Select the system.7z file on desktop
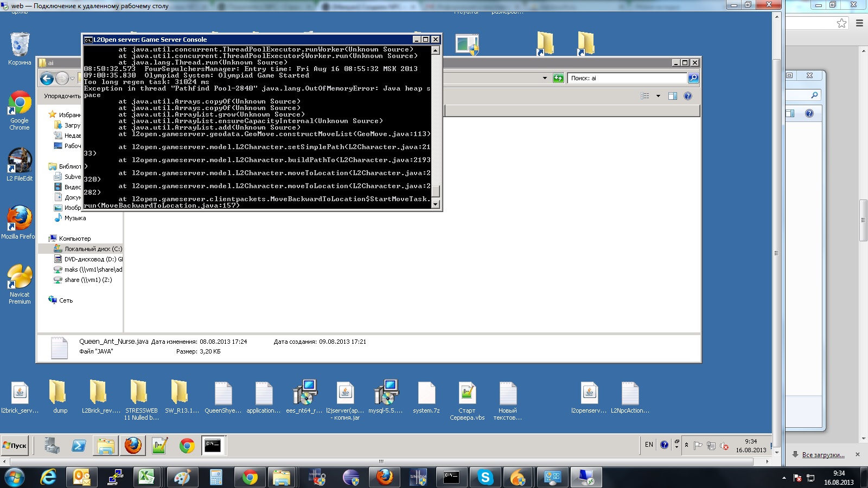This screenshot has height=488, width=868. [426, 397]
